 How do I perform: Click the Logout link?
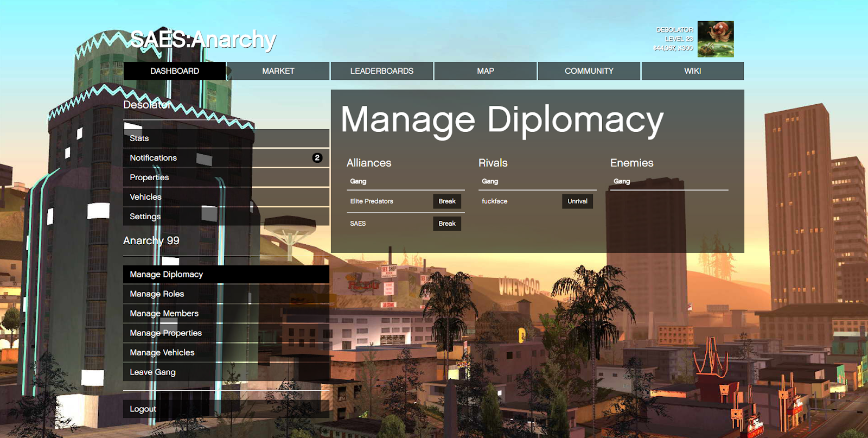pyautogui.click(x=226, y=409)
